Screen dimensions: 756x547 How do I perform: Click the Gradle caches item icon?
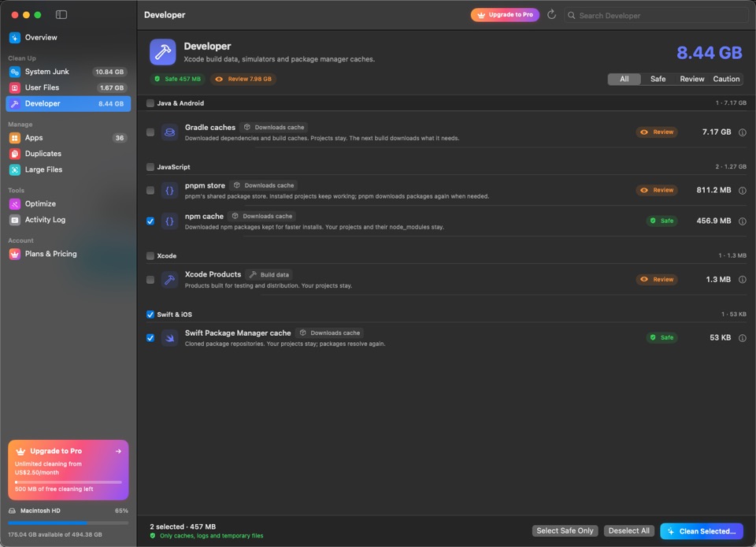coord(170,132)
